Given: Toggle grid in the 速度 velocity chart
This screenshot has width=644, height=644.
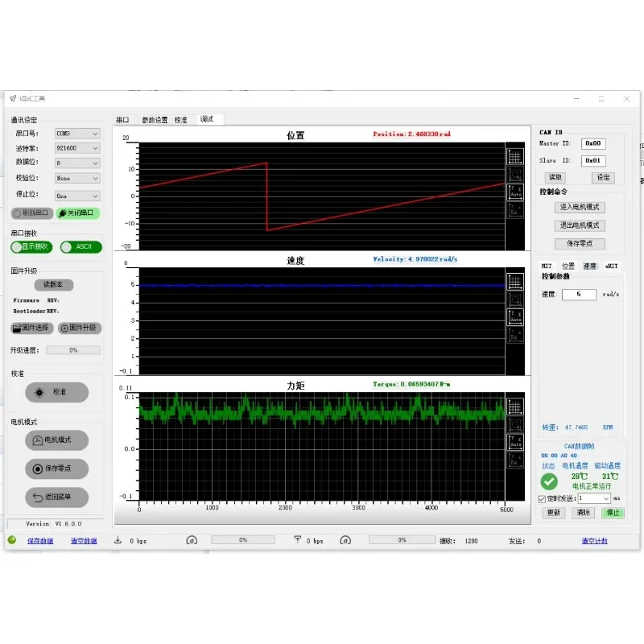Looking at the screenshot, I should (515, 282).
